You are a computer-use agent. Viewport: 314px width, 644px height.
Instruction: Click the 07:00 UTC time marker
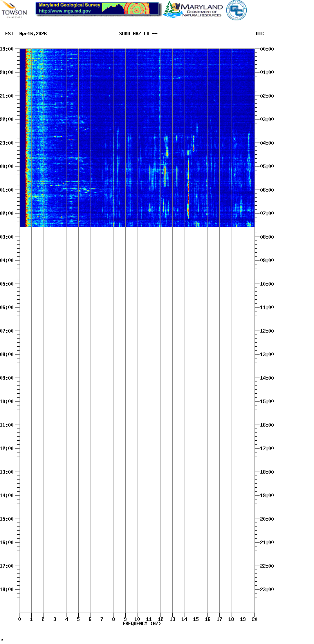click(267, 213)
